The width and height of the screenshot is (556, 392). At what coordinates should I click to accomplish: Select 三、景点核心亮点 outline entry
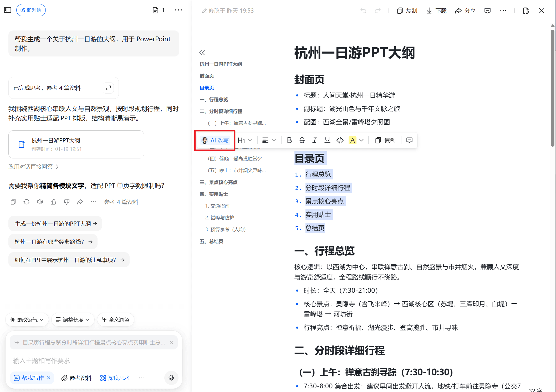pyautogui.click(x=218, y=182)
